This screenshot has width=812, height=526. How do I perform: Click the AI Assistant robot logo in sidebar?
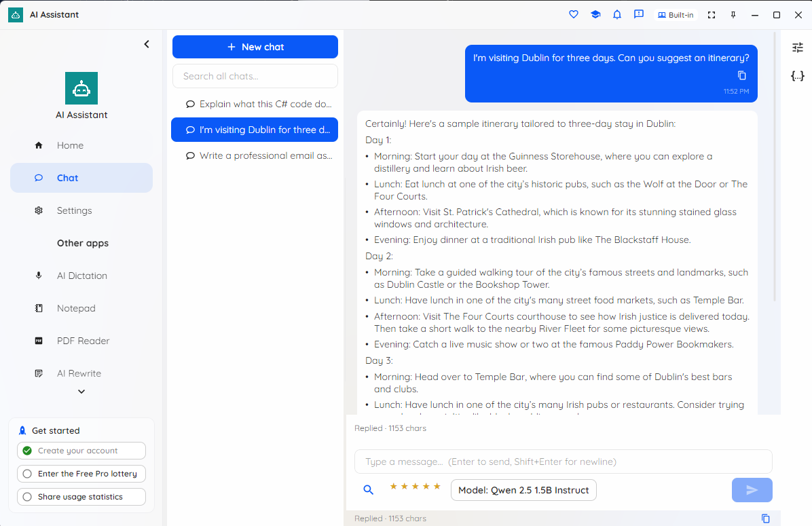(81, 88)
